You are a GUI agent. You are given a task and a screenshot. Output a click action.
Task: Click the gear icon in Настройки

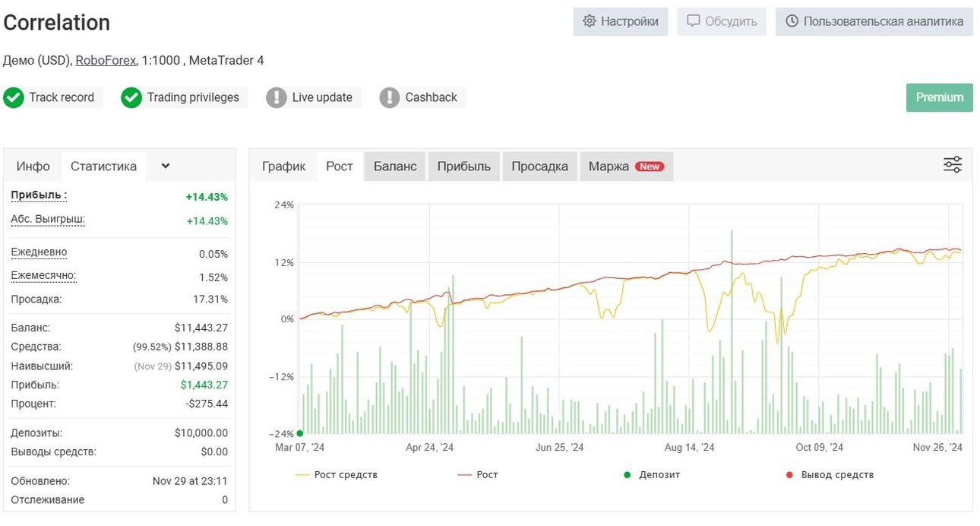point(590,21)
